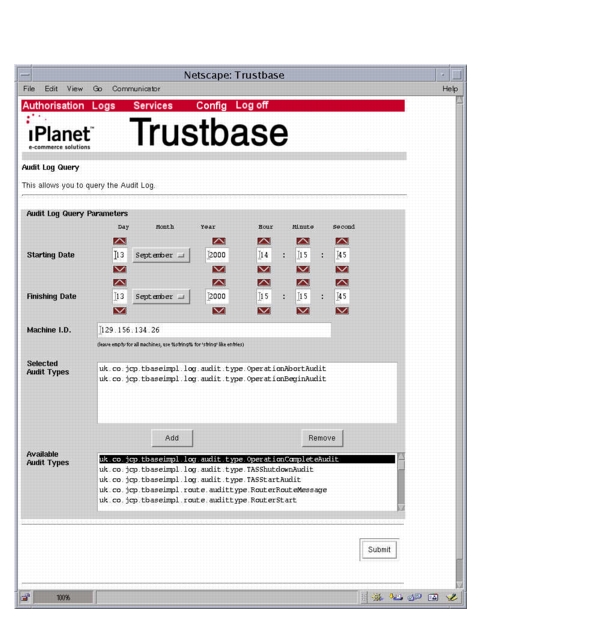Screen dimensions: 610x635
Task: Select OperationCompleteAudit in Available Audit Types
Action: click(x=247, y=459)
